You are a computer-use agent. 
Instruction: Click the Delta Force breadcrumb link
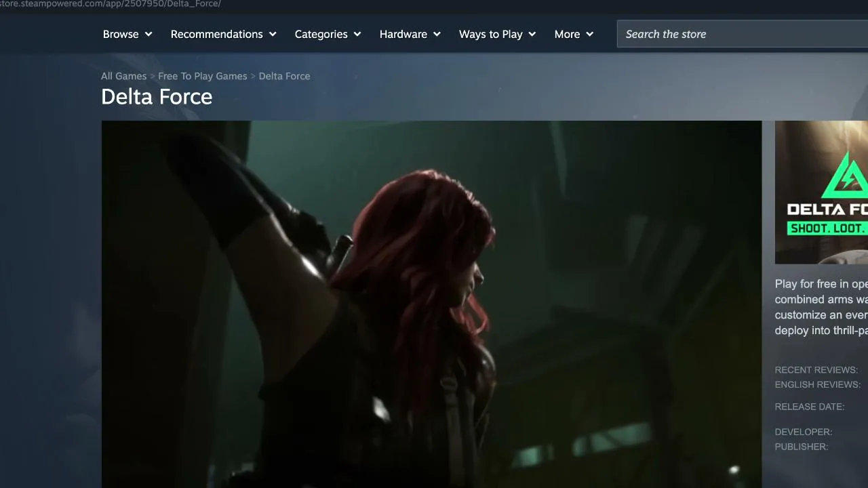(x=284, y=76)
